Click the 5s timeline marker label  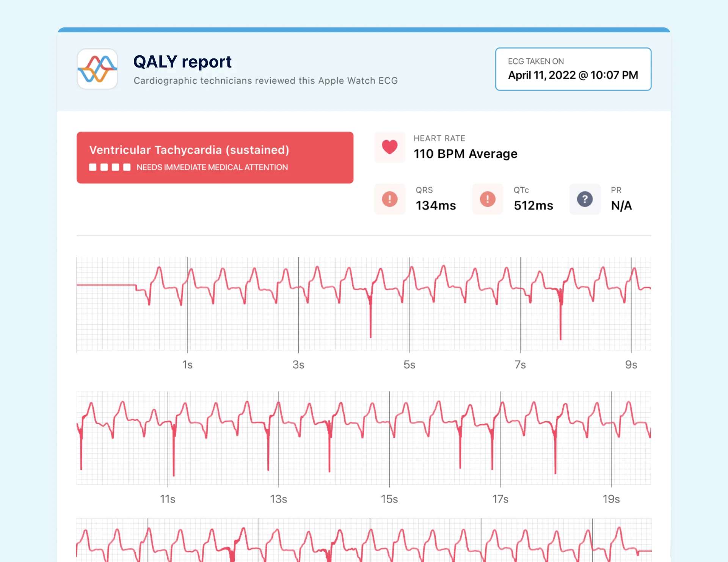(x=409, y=364)
